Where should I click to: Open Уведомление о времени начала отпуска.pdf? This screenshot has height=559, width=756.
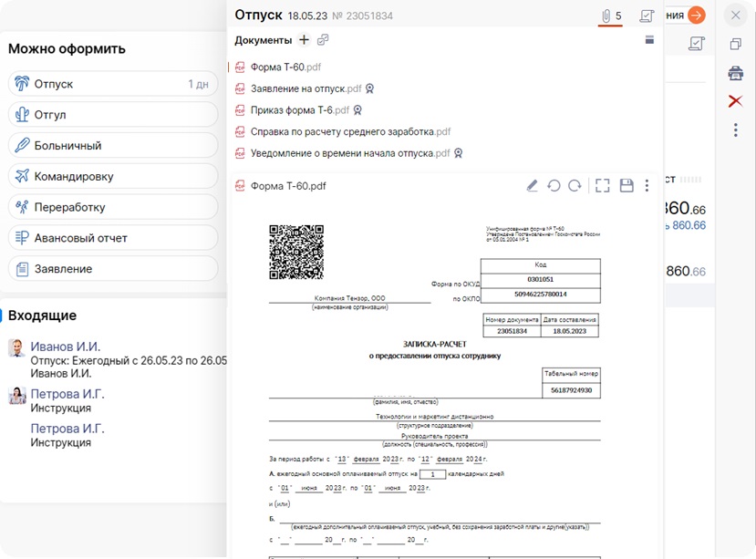pyautogui.click(x=350, y=153)
